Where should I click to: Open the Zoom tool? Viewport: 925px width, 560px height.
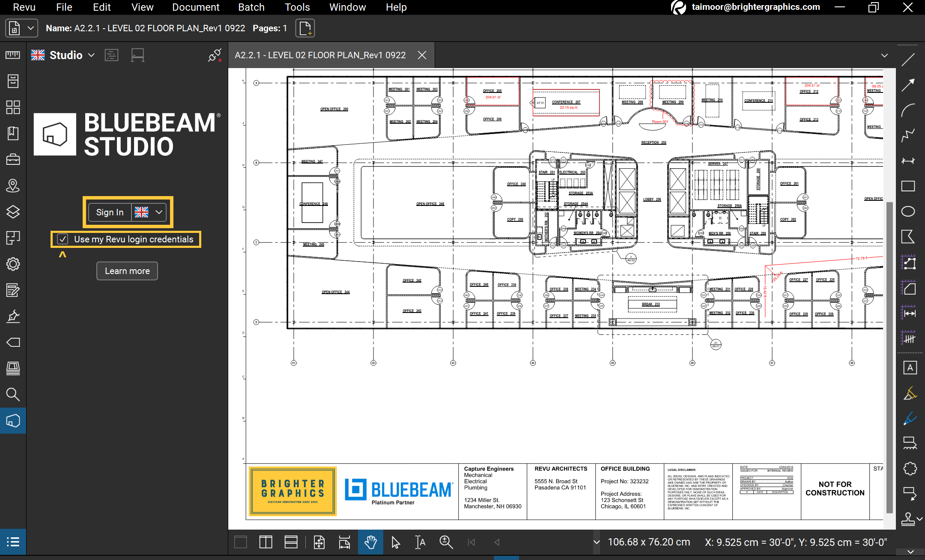coord(446,542)
